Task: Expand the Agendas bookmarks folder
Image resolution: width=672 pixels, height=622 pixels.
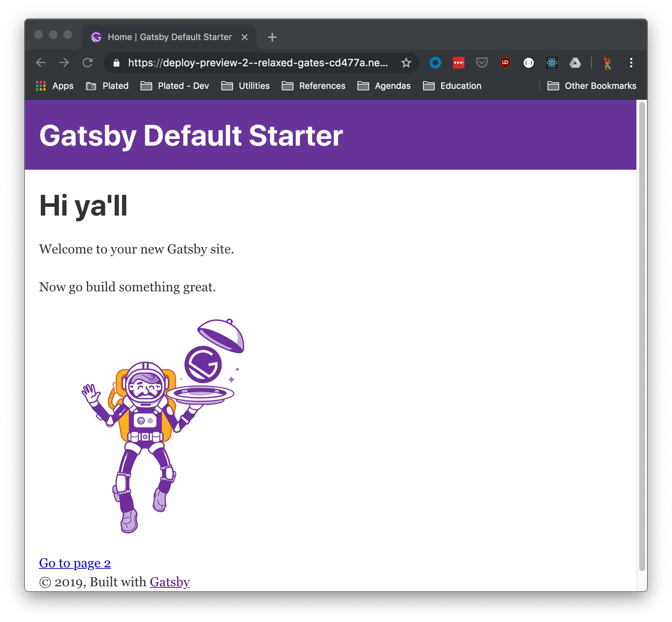Action: coord(384,86)
